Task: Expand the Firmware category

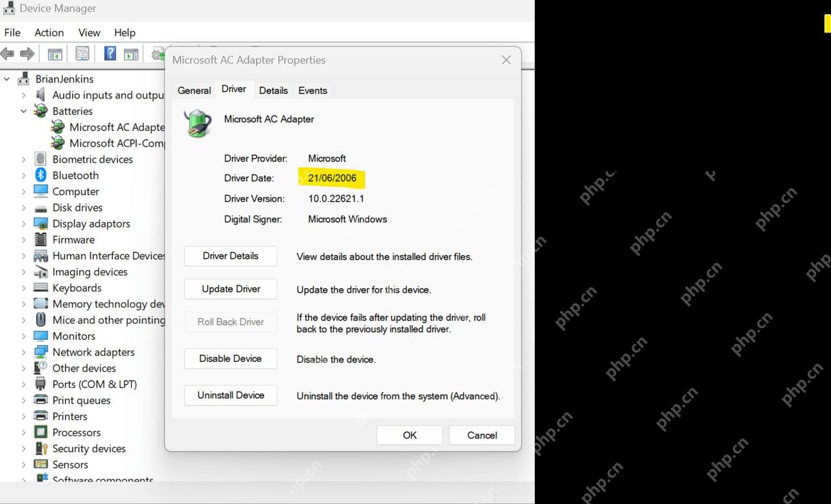Action: point(24,239)
